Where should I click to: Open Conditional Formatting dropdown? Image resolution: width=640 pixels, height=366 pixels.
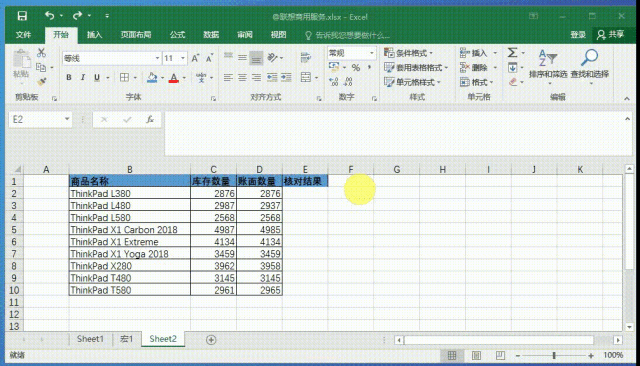coord(409,53)
